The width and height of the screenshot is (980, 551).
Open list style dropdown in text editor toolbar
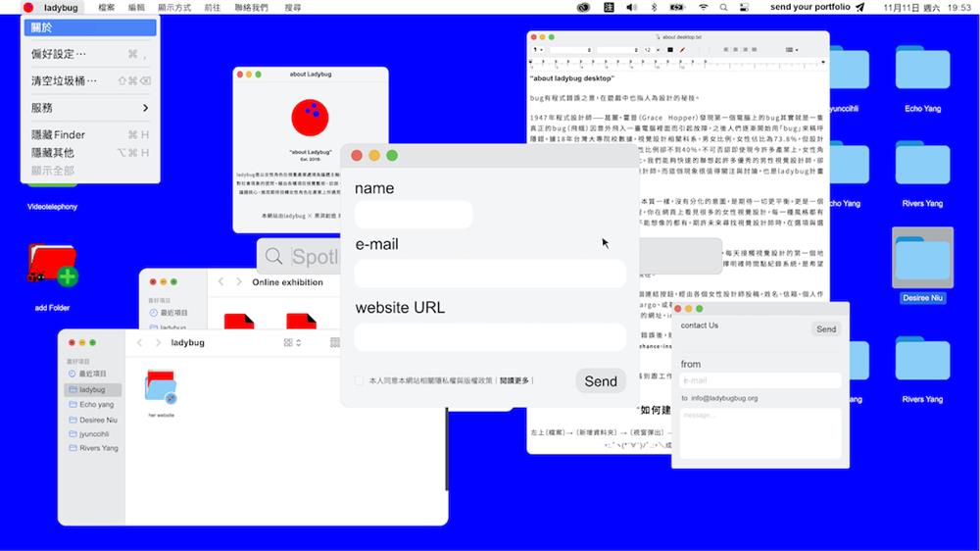tap(791, 50)
